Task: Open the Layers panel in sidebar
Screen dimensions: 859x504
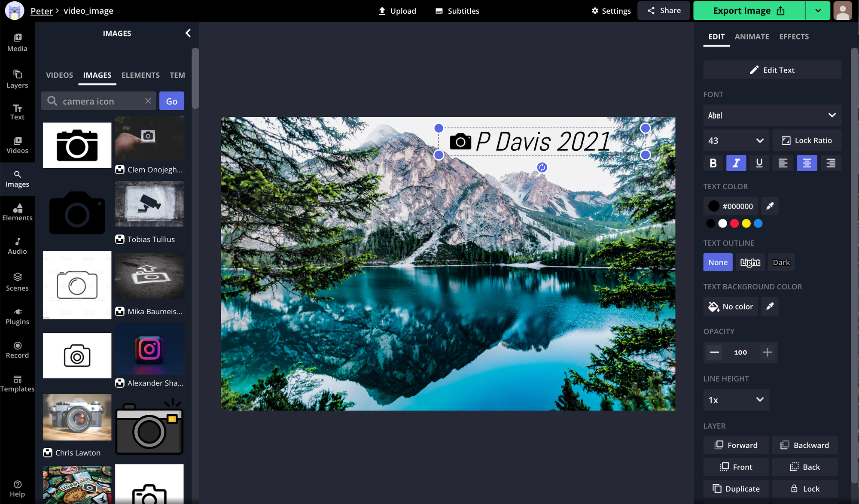Action: pos(17,79)
